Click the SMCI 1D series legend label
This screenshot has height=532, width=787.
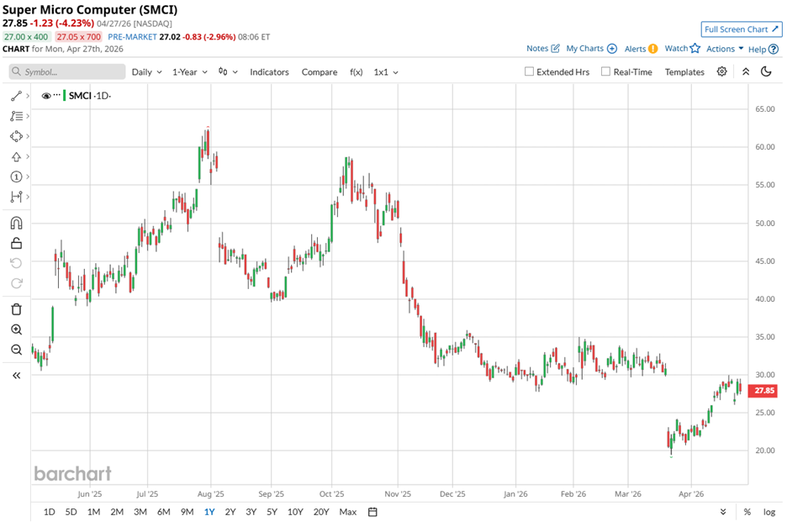pyautogui.click(x=89, y=96)
